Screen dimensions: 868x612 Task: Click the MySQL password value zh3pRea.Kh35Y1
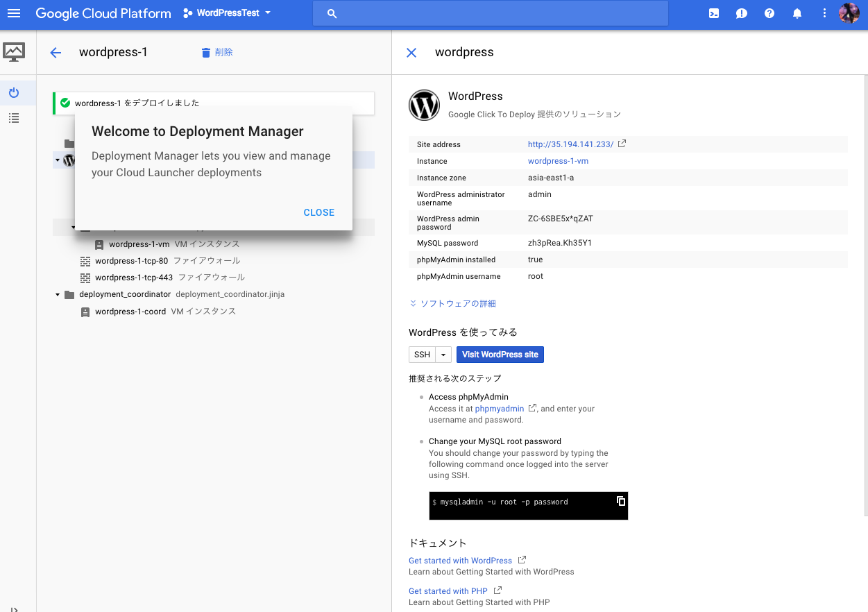point(560,243)
